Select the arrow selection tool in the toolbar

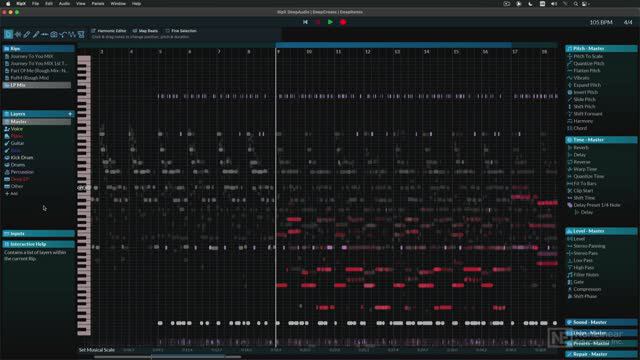coord(8,35)
